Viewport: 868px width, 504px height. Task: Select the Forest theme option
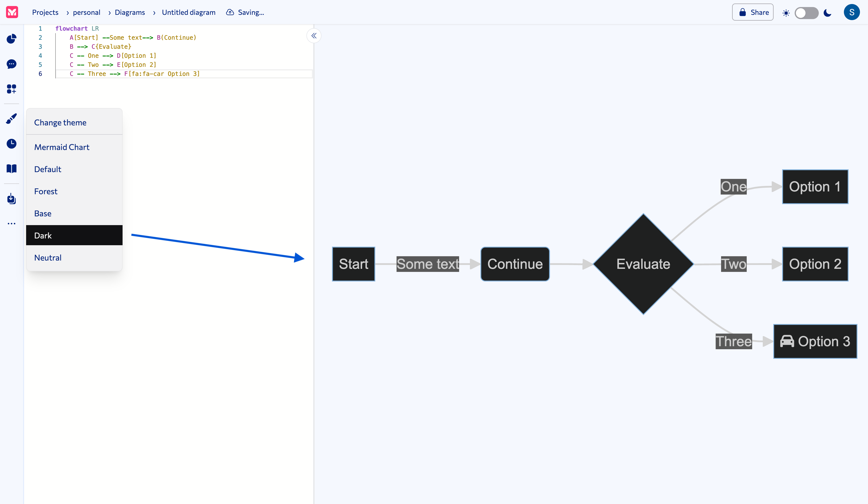pos(46,191)
